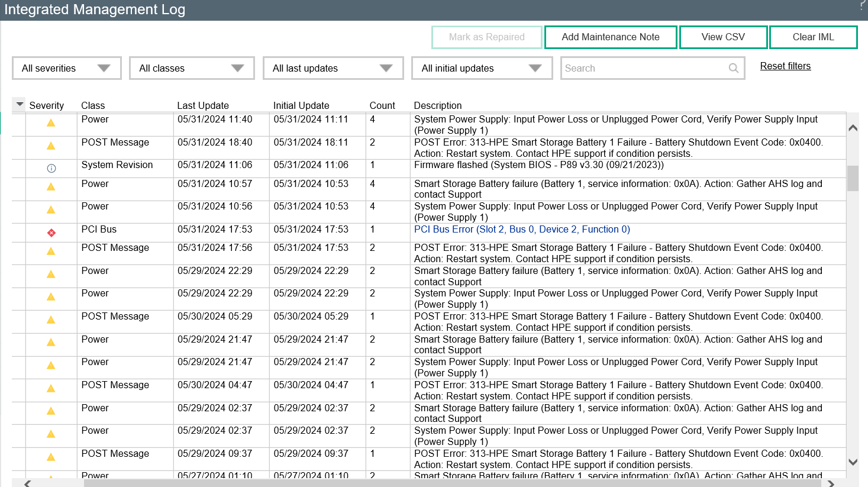This screenshot has height=487, width=868.
Task: Expand the All initial updates dropdown
Action: tap(482, 68)
